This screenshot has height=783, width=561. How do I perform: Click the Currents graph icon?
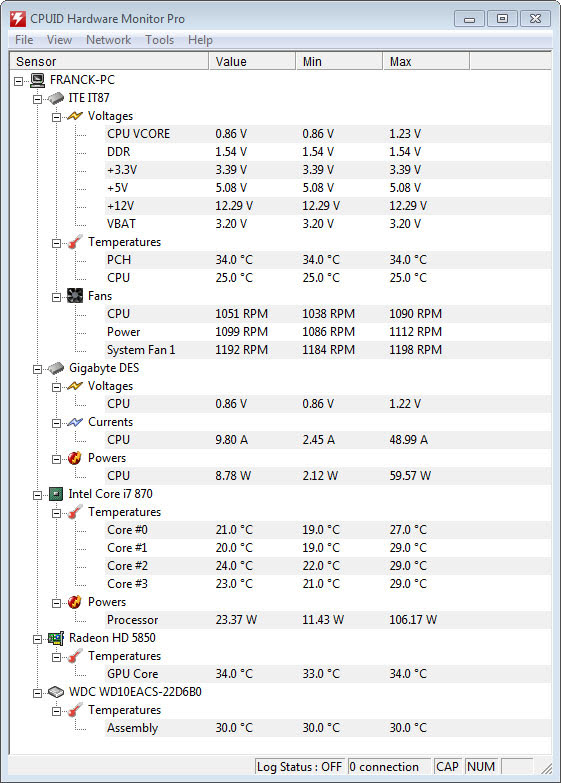point(75,422)
